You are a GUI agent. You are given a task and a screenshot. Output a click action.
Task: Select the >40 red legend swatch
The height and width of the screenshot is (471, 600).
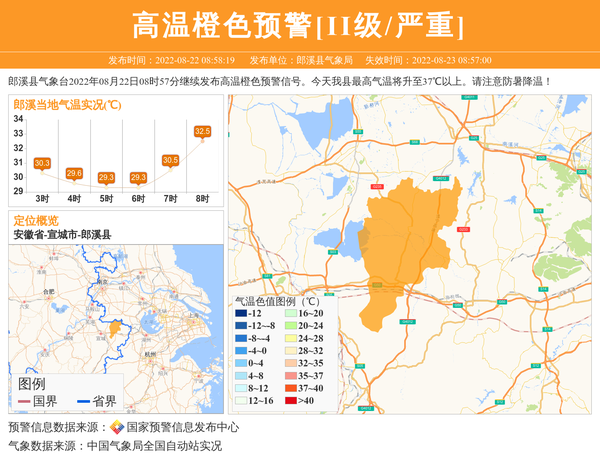tap(286, 401)
